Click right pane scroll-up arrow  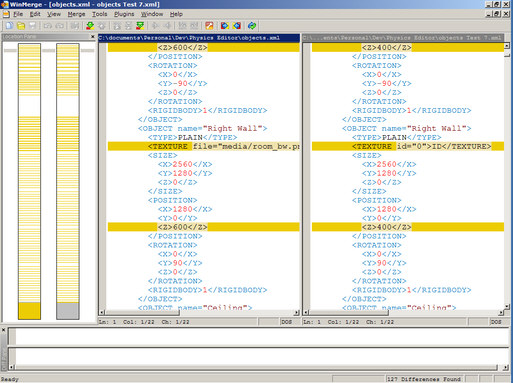[507, 46]
